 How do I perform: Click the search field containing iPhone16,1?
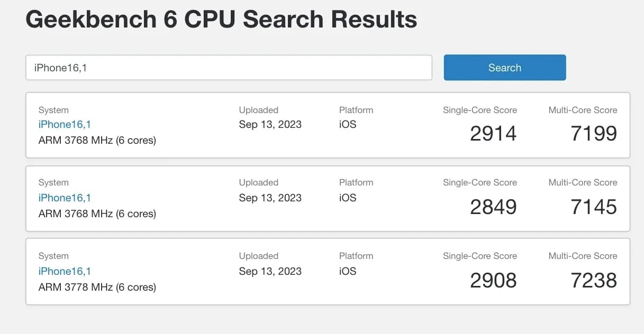point(229,68)
